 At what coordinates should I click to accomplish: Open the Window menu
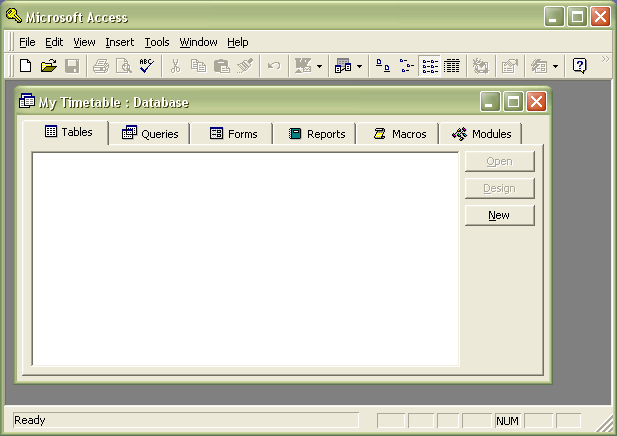[198, 42]
